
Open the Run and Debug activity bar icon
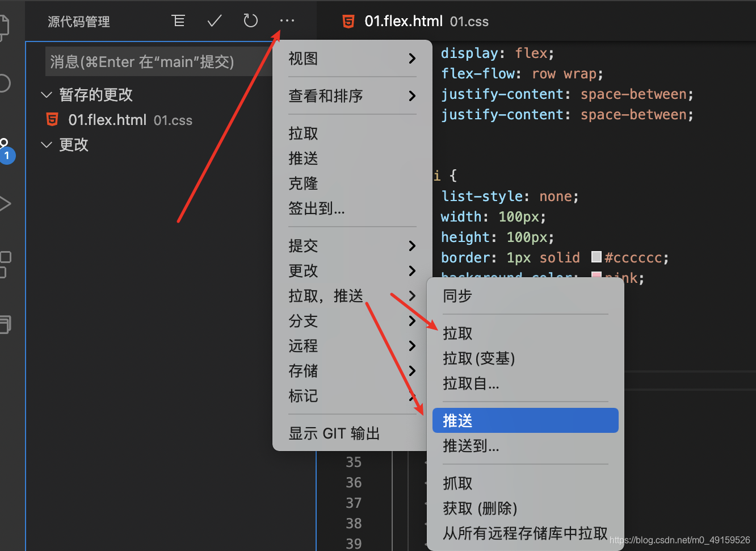(5, 204)
